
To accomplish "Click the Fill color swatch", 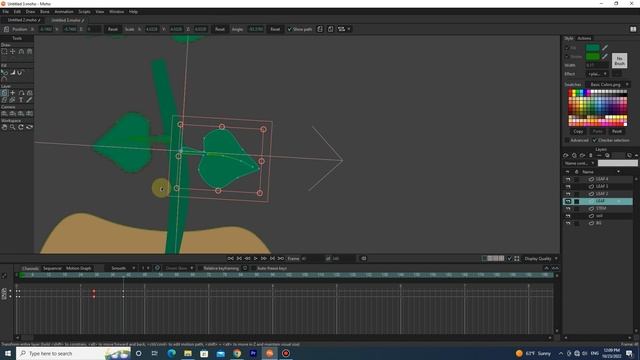I will click(x=593, y=48).
